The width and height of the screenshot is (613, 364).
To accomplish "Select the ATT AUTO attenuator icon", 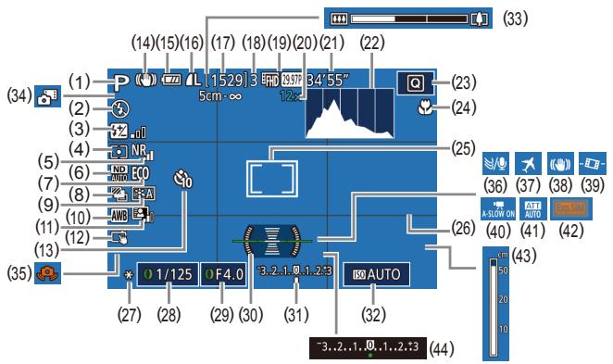I will (x=532, y=209).
